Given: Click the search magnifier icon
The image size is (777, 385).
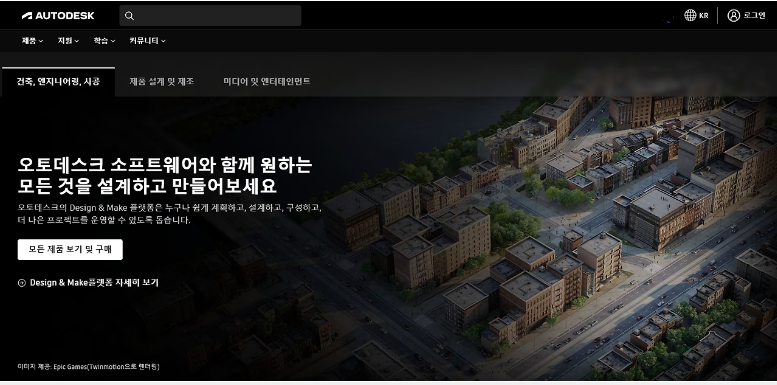Looking at the screenshot, I should (129, 16).
